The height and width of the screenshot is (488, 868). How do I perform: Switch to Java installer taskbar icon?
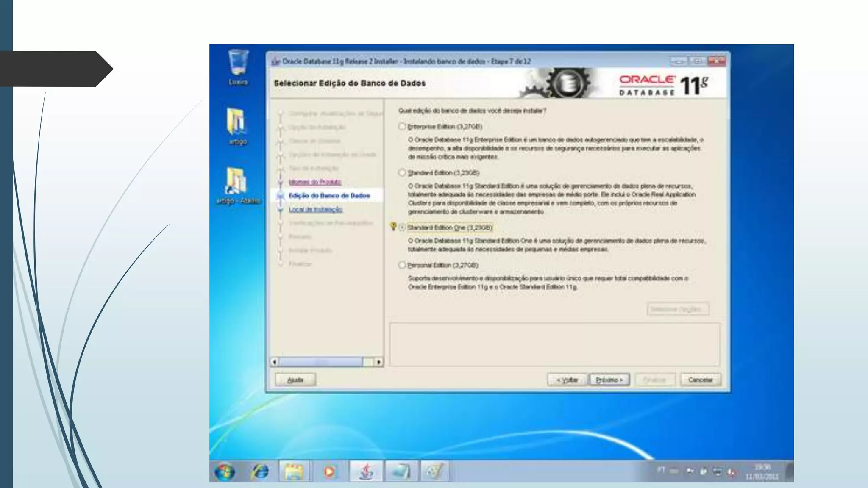366,471
